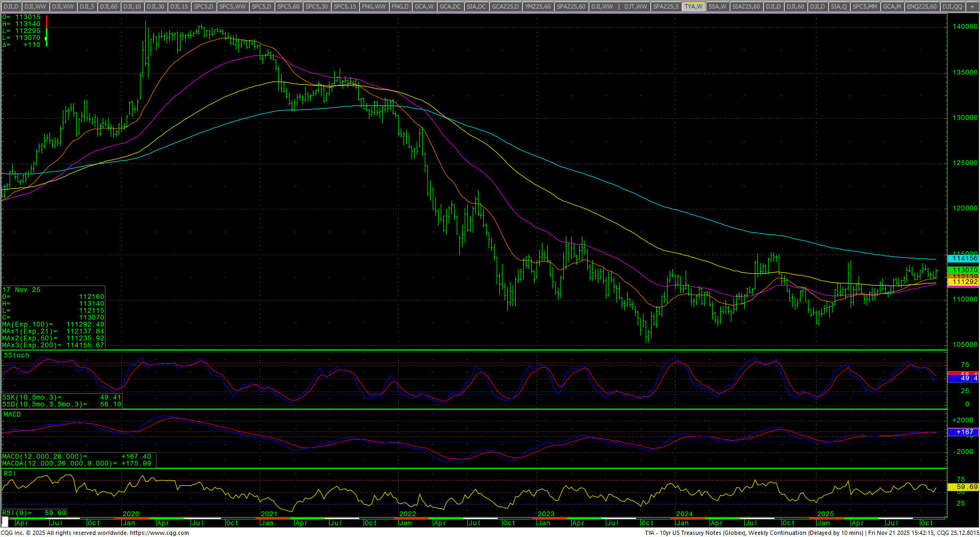The image size is (980, 537).
Task: Open the DJI,QQ tab
Action: pos(952,6)
